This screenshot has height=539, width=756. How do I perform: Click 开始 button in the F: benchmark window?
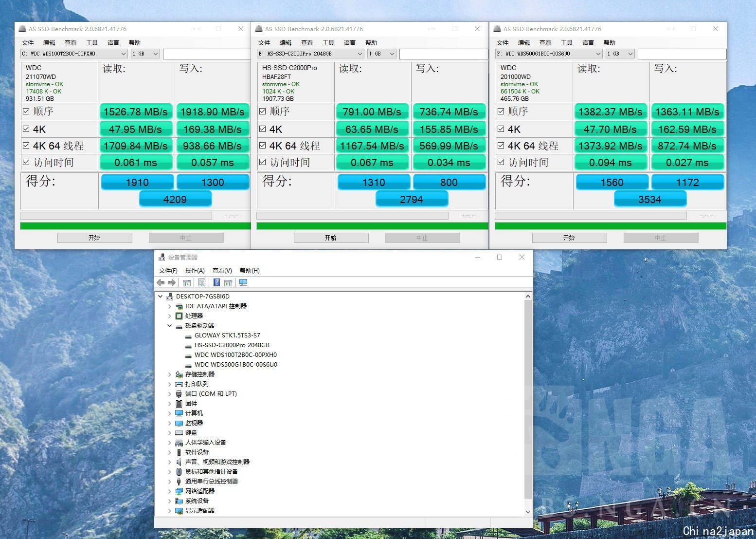click(x=570, y=238)
